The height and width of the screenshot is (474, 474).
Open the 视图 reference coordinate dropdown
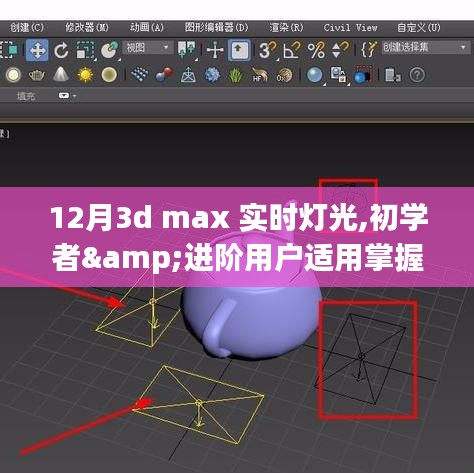[148, 48]
